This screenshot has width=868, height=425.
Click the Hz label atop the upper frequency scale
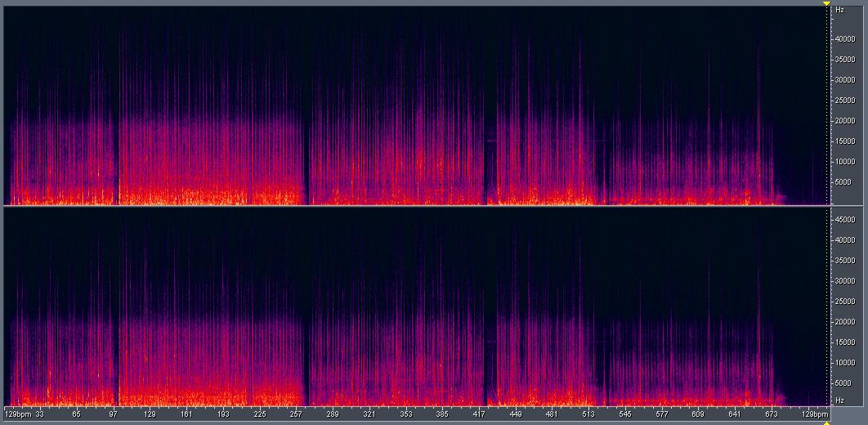click(839, 10)
